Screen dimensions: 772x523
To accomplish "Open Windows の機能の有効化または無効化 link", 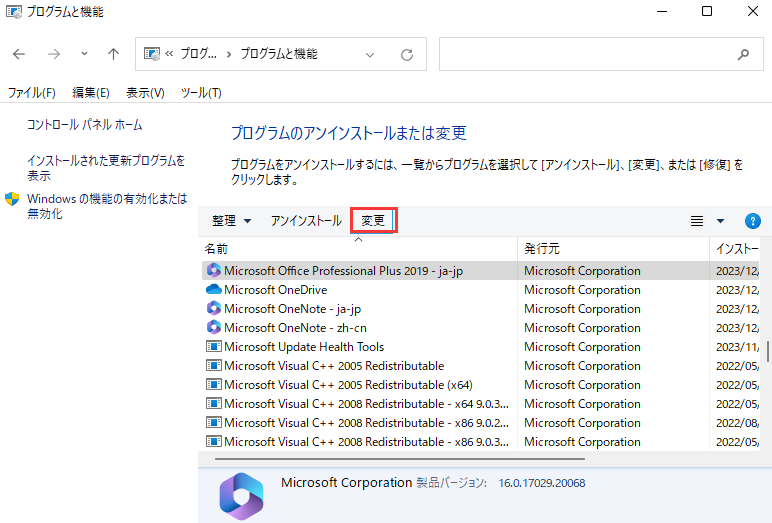I will (x=107, y=206).
